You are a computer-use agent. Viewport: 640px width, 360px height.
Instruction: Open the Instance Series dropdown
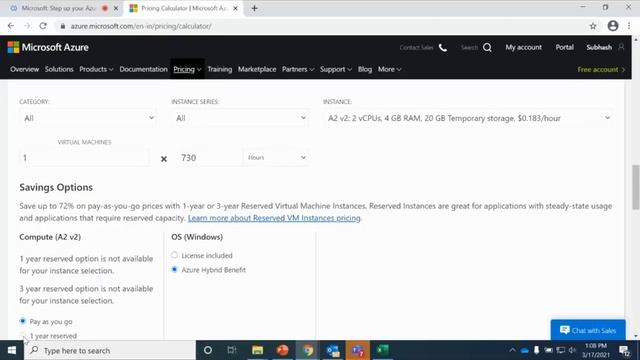coord(240,118)
